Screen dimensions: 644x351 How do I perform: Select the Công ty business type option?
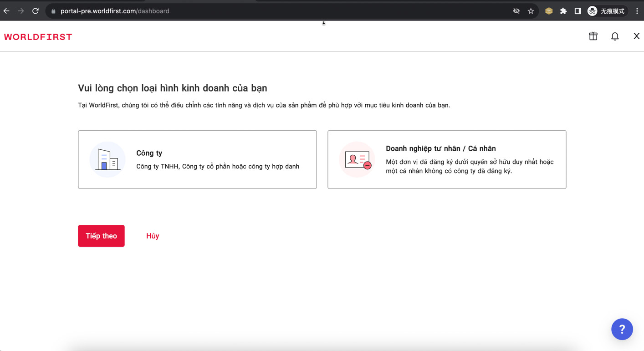[x=197, y=159]
